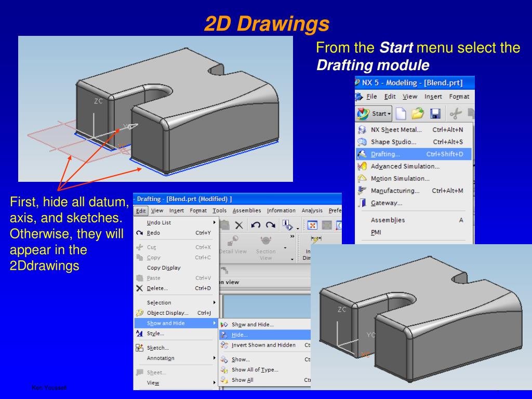Open the dropdown arrow beside the Information icon

click(298, 229)
